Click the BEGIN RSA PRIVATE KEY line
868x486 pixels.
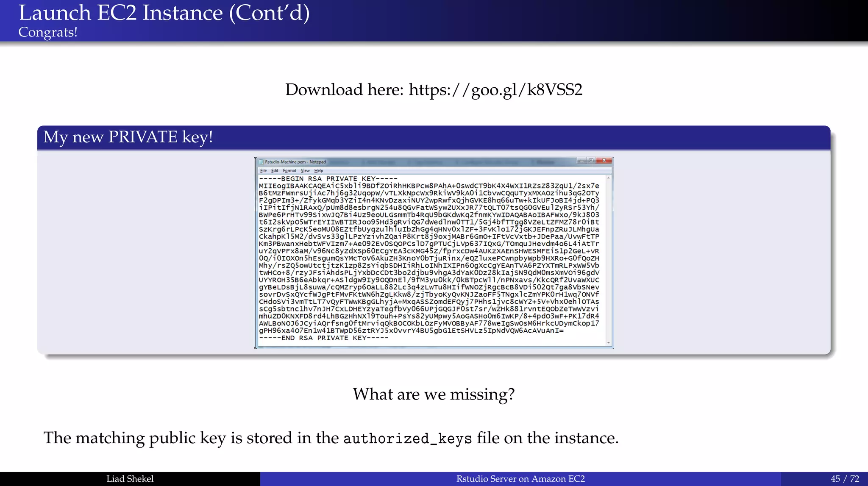pos(328,179)
